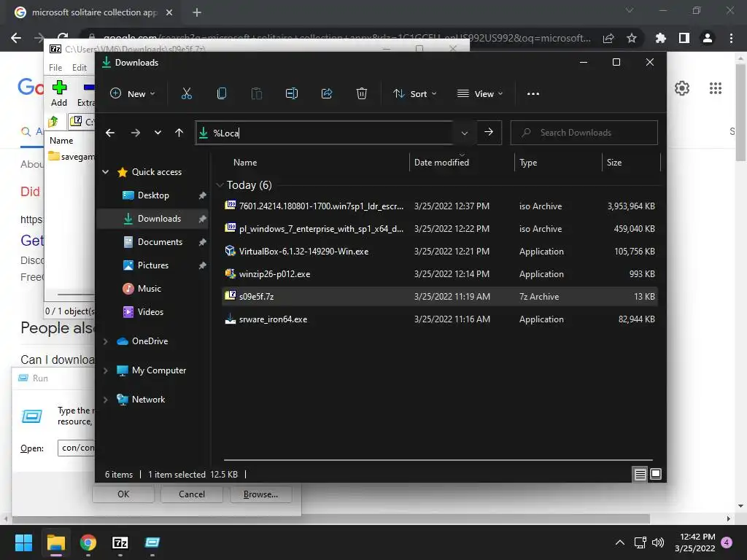This screenshot has height=560, width=747.
Task: Click the Rename icon in Explorer toolbar
Action: [x=292, y=94]
